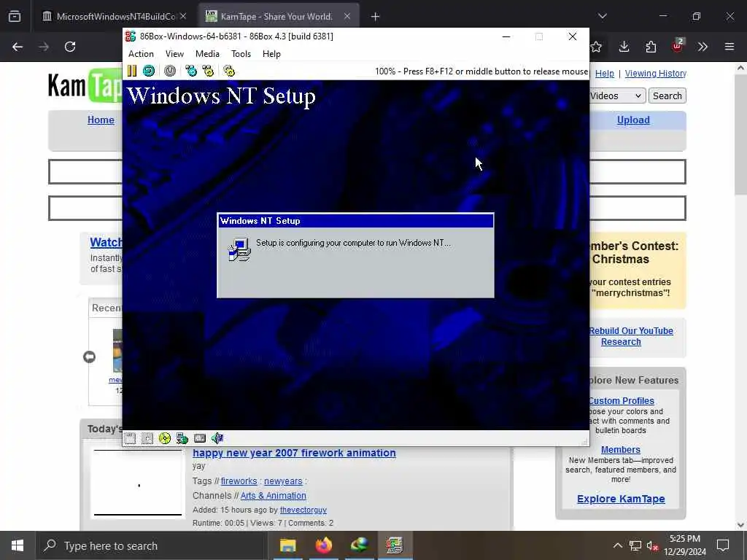Click the list all tabs chevron
This screenshot has width=747, height=560.
point(603,16)
